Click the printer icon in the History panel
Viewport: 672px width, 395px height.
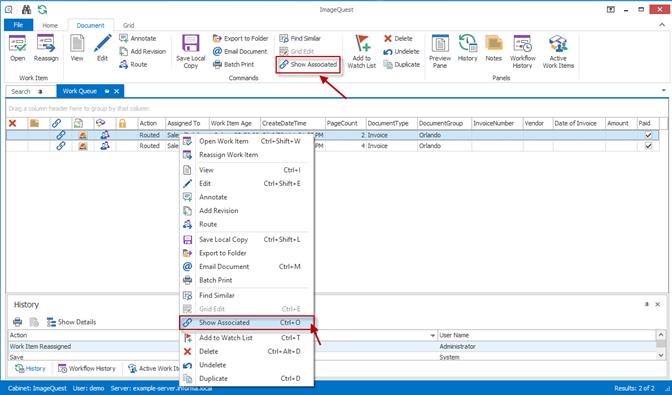(18, 322)
